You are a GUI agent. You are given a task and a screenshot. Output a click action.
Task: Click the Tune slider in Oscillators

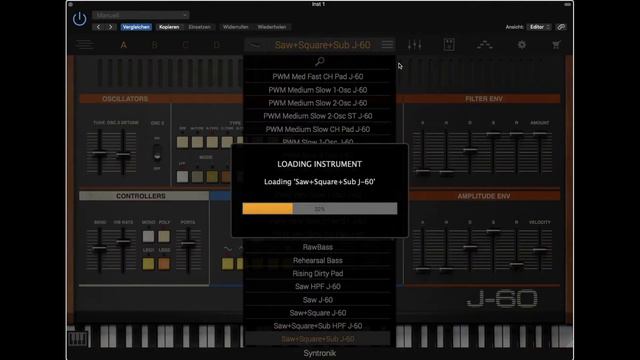point(100,152)
